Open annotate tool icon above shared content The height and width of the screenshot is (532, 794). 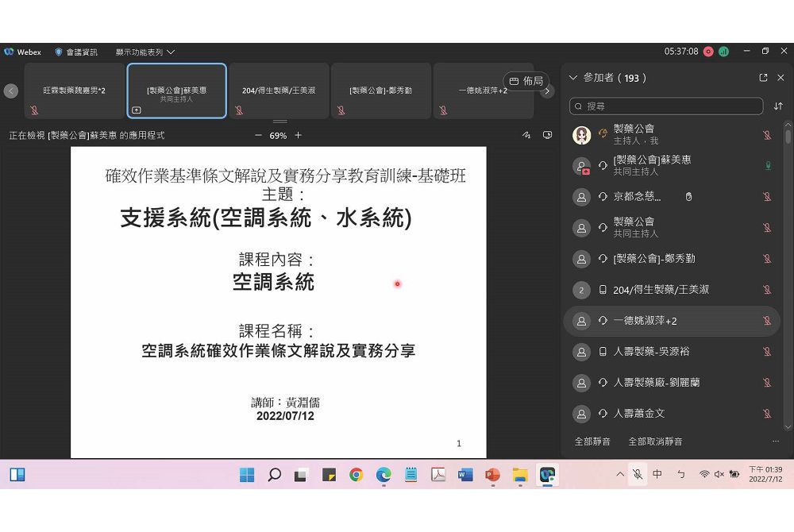click(526, 135)
